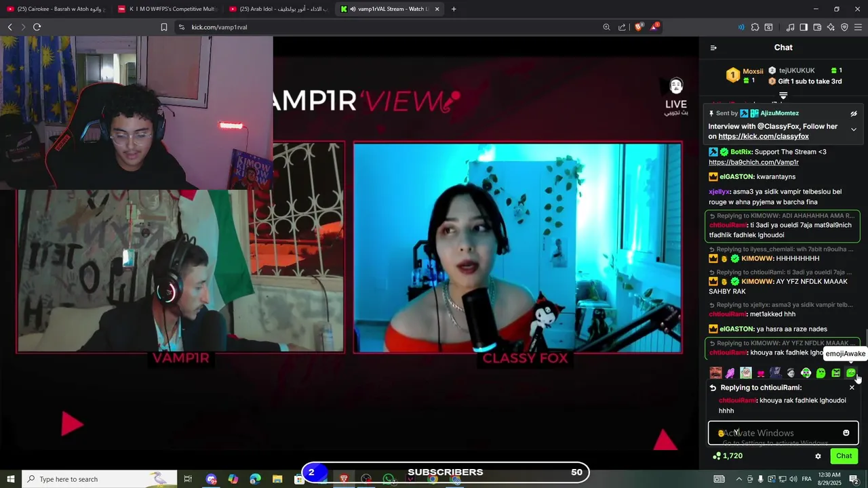The height and width of the screenshot is (488, 868).
Task: Bookmark this page in address bar
Action: 164,27
